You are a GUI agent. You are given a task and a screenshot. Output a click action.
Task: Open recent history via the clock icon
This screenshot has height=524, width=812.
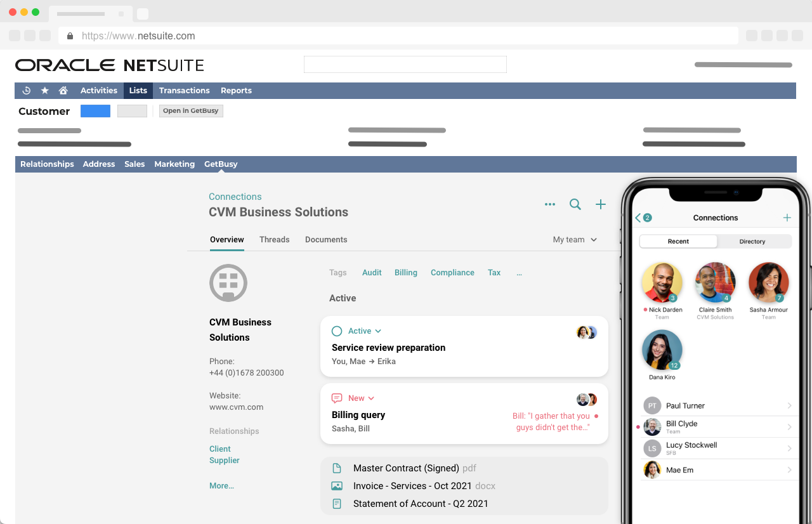coord(26,90)
